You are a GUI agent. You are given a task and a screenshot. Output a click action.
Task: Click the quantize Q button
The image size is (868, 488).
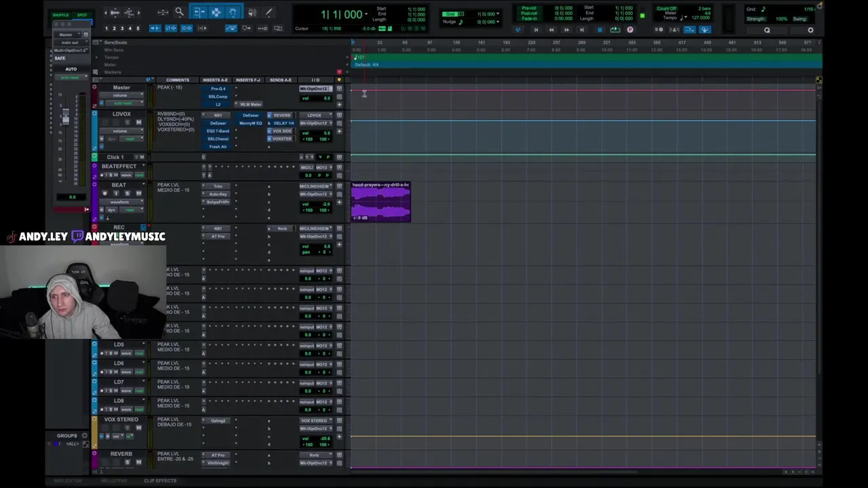click(x=767, y=30)
